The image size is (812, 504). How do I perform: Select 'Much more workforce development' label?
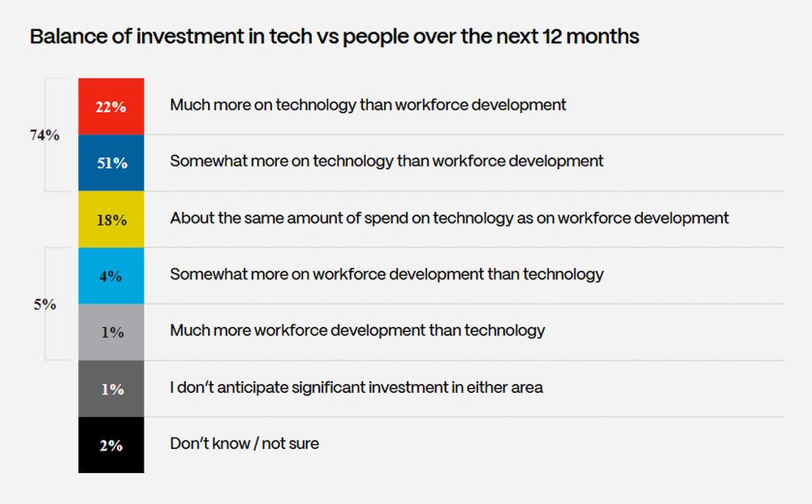(357, 330)
